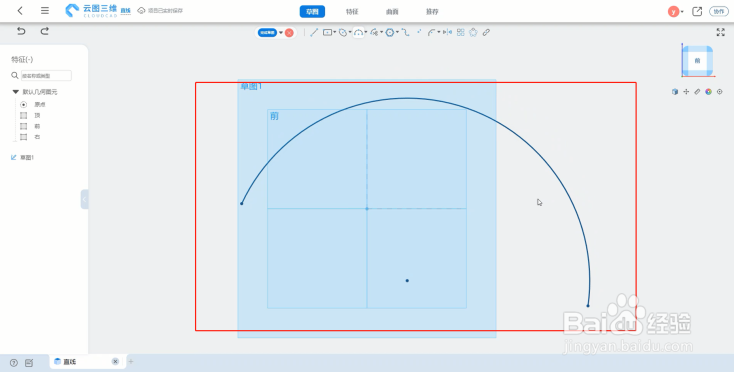This screenshot has width=734, height=372.
Task: Select the Arc sketch tool
Action: 359,32
